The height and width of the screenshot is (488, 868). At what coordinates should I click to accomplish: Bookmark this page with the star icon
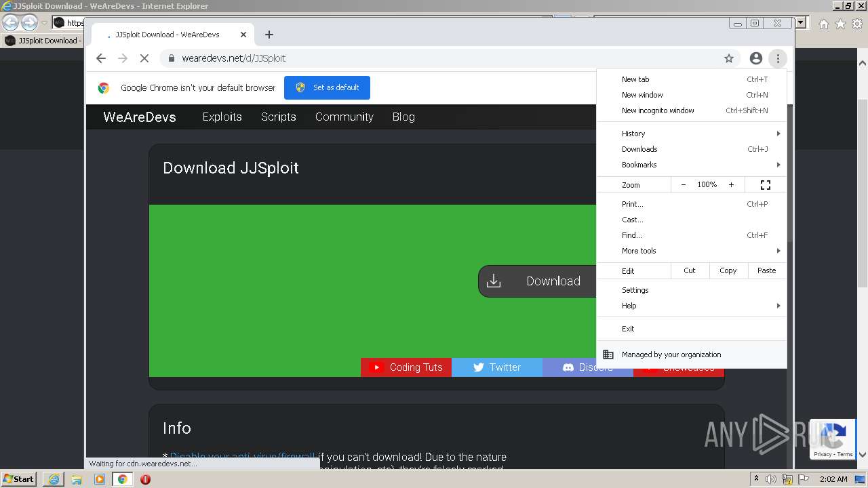(729, 58)
